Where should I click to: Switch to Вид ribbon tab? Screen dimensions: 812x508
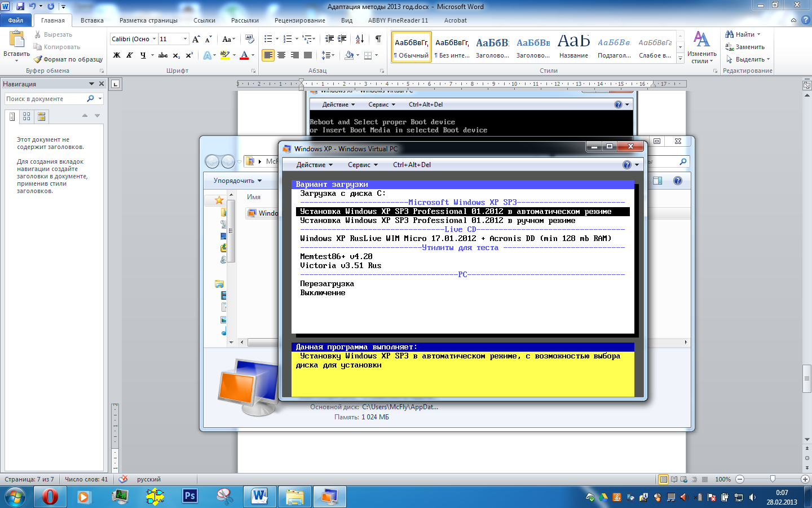pos(347,20)
